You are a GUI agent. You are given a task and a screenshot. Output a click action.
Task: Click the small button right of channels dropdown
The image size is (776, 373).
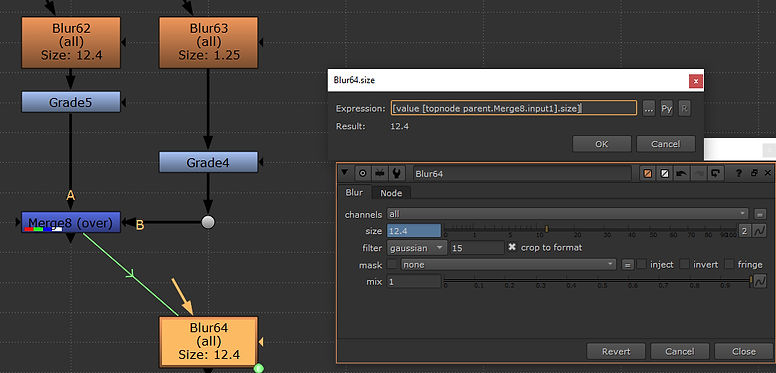(760, 214)
